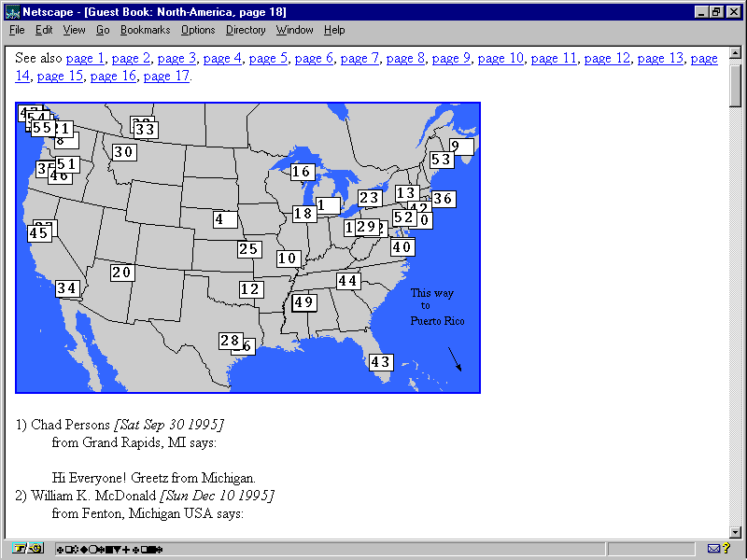Open the Directory menu
The width and height of the screenshot is (747, 560).
coord(246,30)
